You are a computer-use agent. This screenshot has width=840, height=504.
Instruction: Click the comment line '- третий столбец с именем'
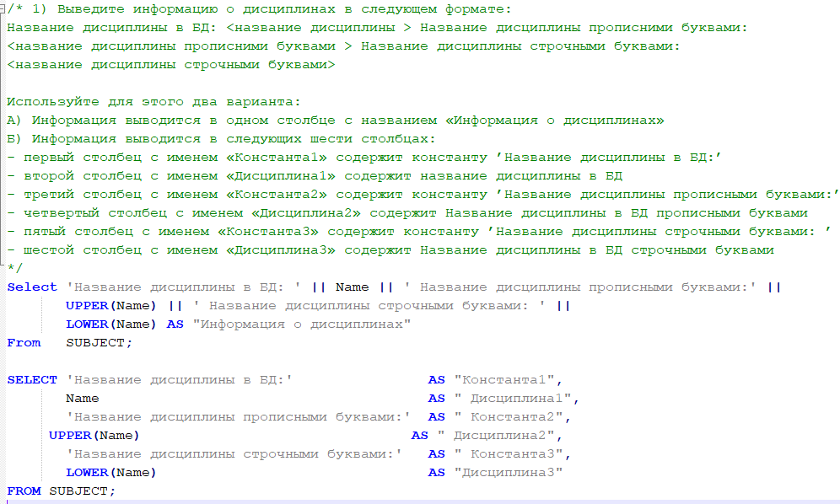(x=423, y=195)
